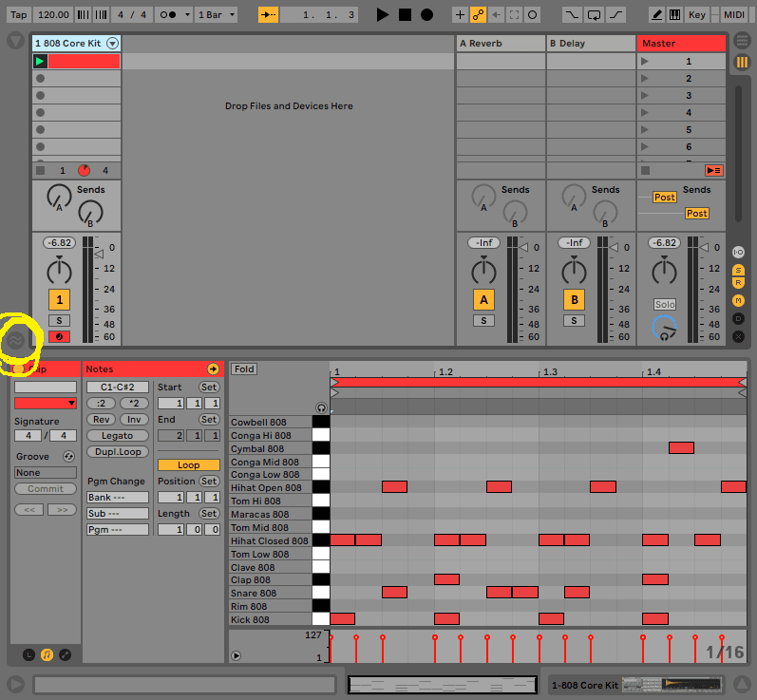Click the first Post button in Master sends
Image resolution: width=757 pixels, height=700 pixels.
tap(664, 197)
